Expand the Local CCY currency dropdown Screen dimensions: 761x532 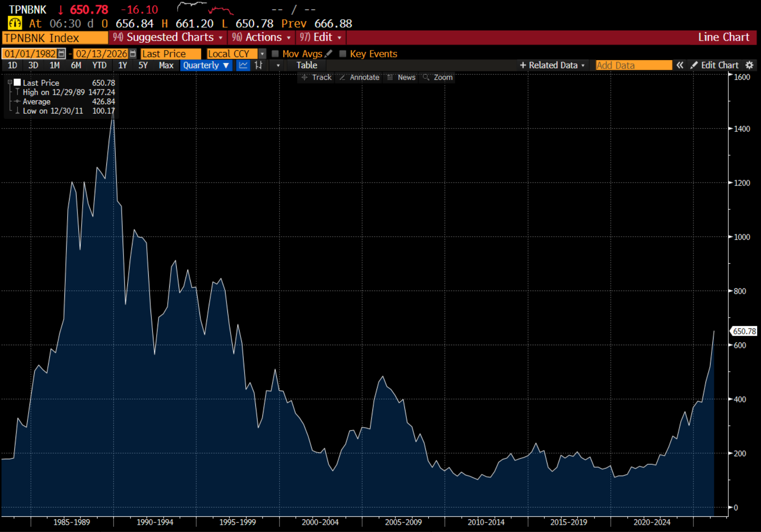262,54
